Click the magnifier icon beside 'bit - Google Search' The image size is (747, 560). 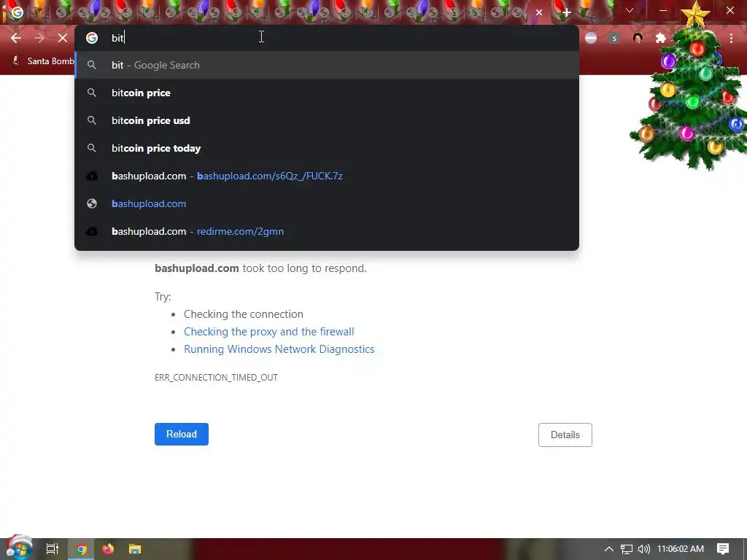point(92,65)
